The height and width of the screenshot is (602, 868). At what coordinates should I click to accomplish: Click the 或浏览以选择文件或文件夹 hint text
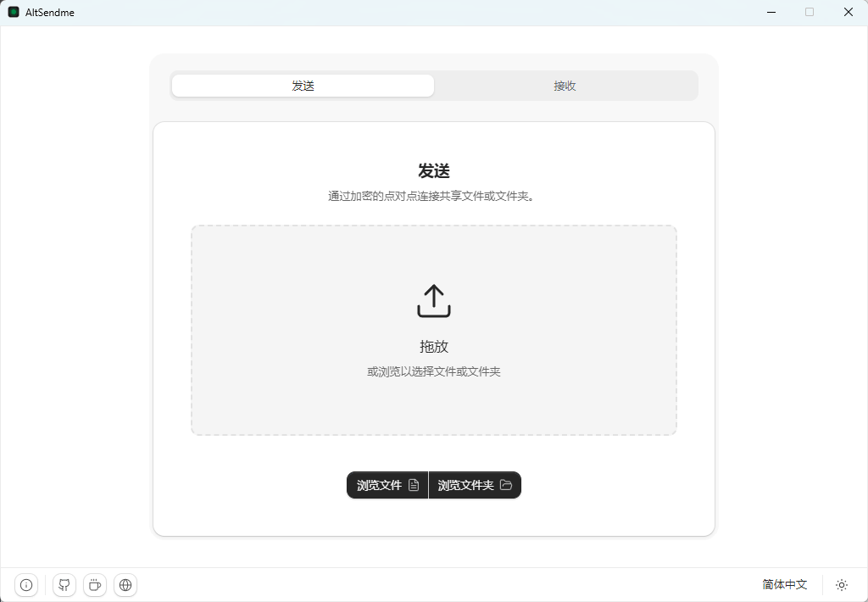434,371
